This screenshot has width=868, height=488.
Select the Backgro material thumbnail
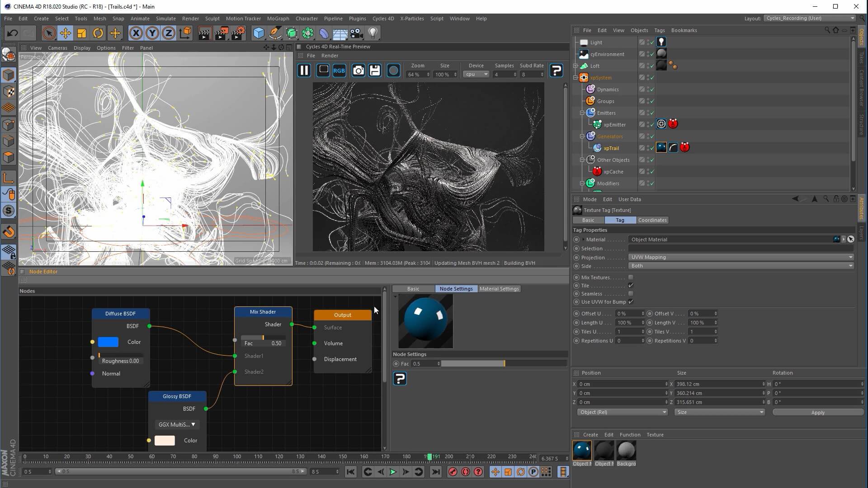tap(626, 451)
